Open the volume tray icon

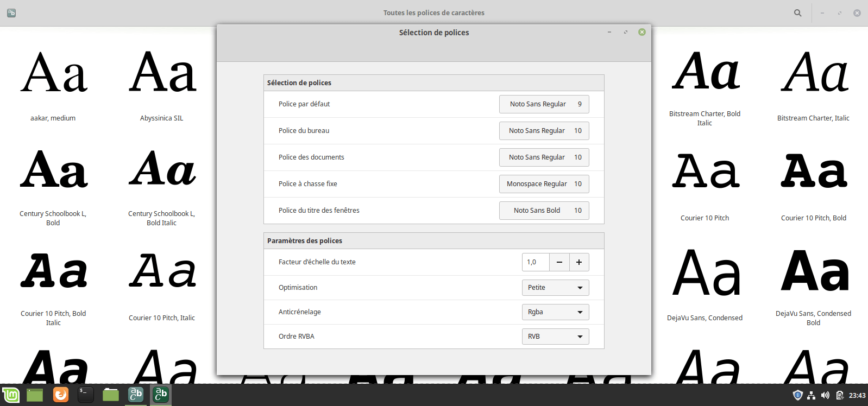click(825, 395)
